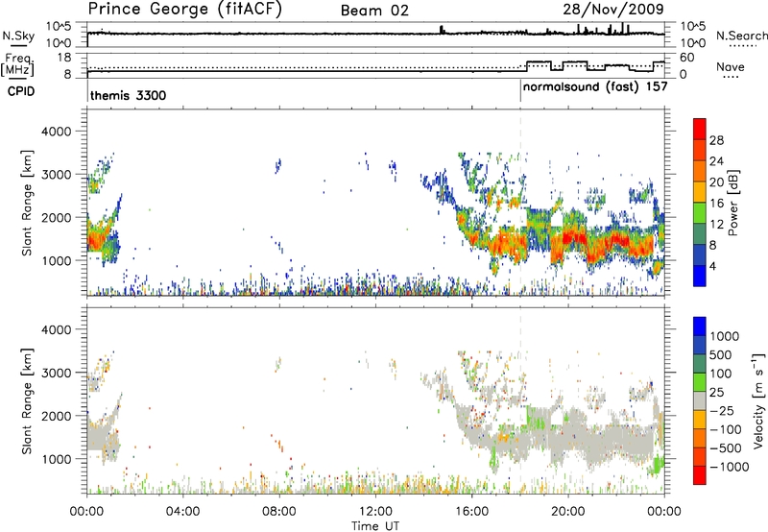Select the 'CPID' row label

[21, 91]
